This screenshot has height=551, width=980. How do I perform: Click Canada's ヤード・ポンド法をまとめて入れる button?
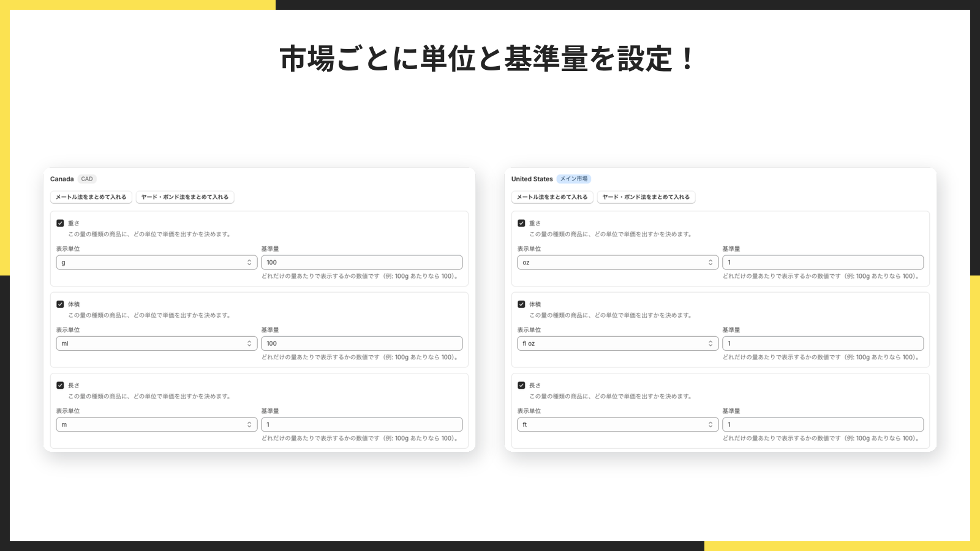click(185, 197)
